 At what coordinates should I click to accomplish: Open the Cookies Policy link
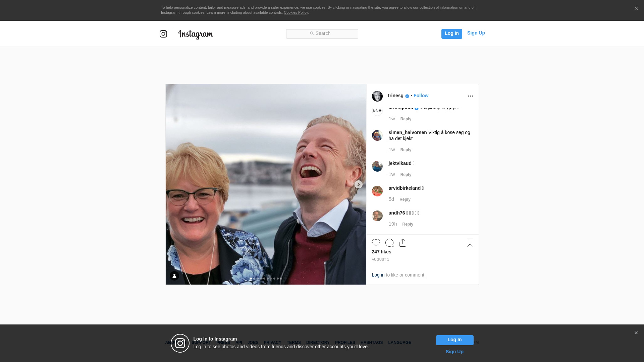click(296, 12)
